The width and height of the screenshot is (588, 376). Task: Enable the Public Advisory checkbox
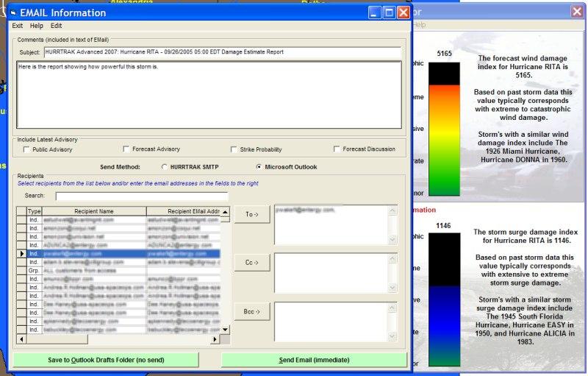click(26, 149)
